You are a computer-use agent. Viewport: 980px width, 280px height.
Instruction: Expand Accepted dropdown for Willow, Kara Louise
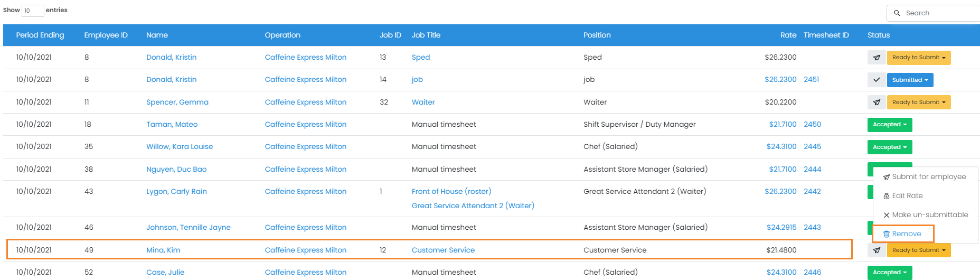pos(889,147)
